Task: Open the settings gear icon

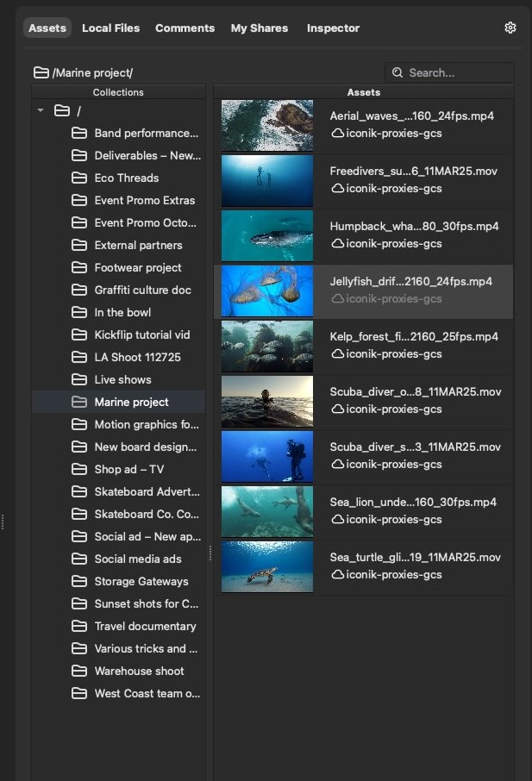Action: tap(510, 28)
